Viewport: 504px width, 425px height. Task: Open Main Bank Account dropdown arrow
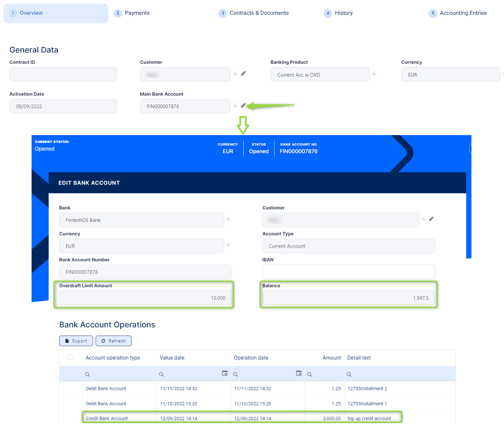(235, 106)
